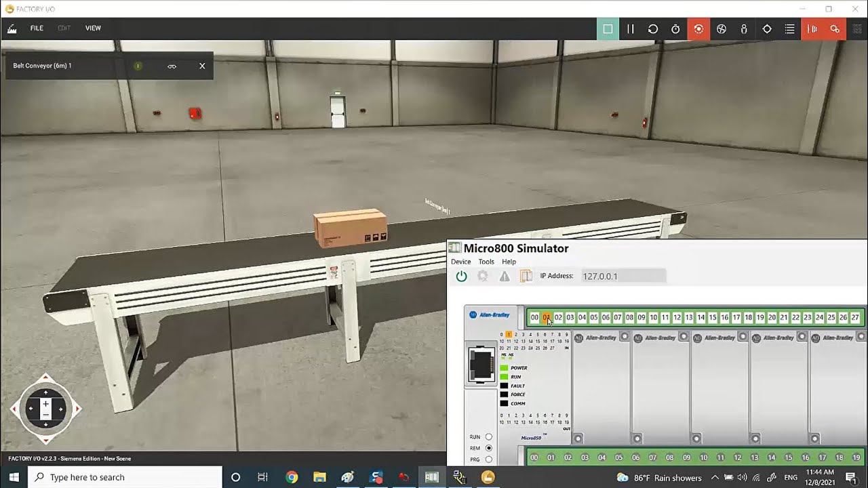This screenshot has width=868, height=488.
Task: Click the Ethernet port on the Micro850
Action: tap(481, 365)
